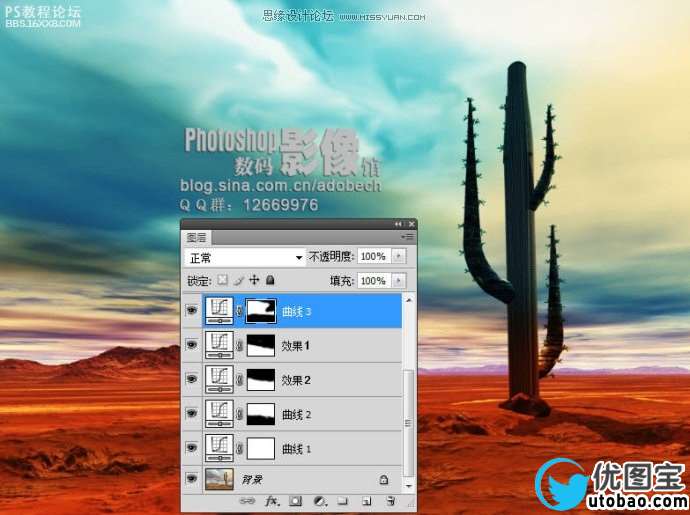Click the mask link chain on 曲线 3
690x515 pixels.
coord(239,311)
